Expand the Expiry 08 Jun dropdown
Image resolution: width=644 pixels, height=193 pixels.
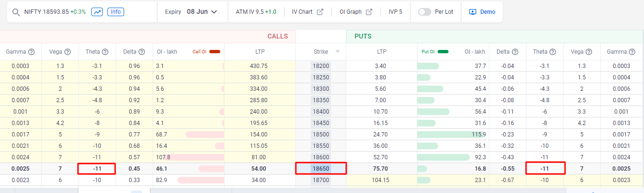(214, 12)
